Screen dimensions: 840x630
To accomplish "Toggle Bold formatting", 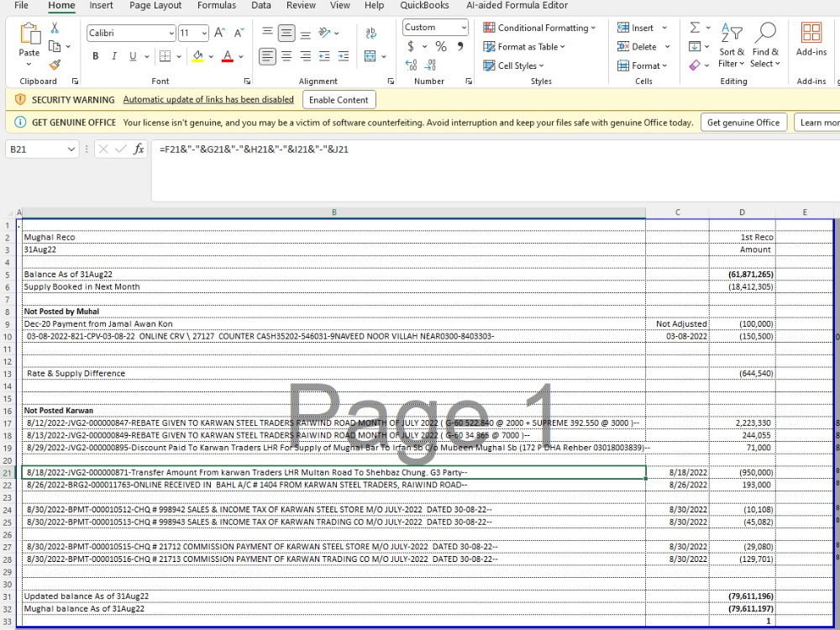I will [x=96, y=56].
